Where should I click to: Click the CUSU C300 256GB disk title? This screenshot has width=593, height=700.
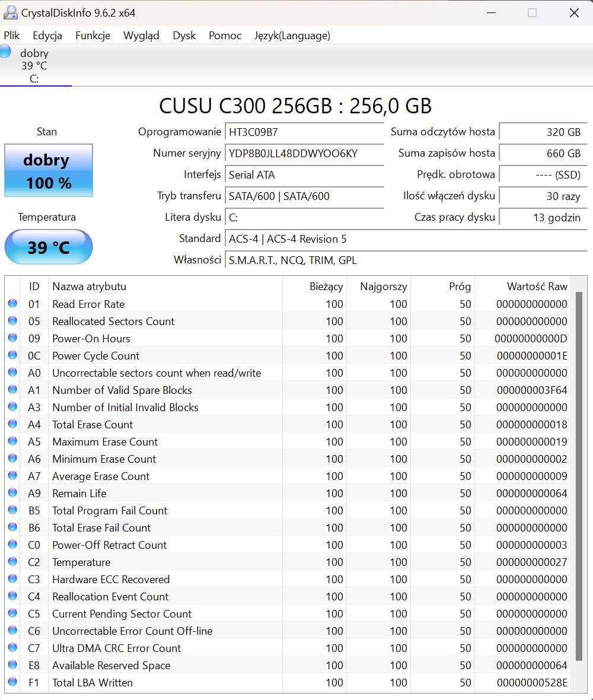click(x=295, y=106)
